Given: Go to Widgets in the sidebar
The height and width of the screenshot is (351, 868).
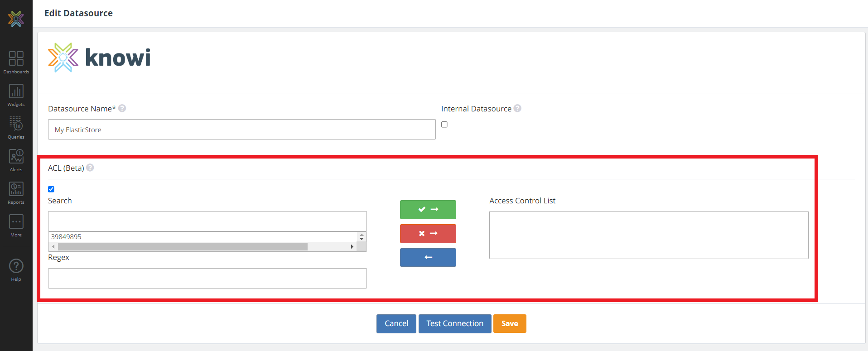Looking at the screenshot, I should point(16,95).
